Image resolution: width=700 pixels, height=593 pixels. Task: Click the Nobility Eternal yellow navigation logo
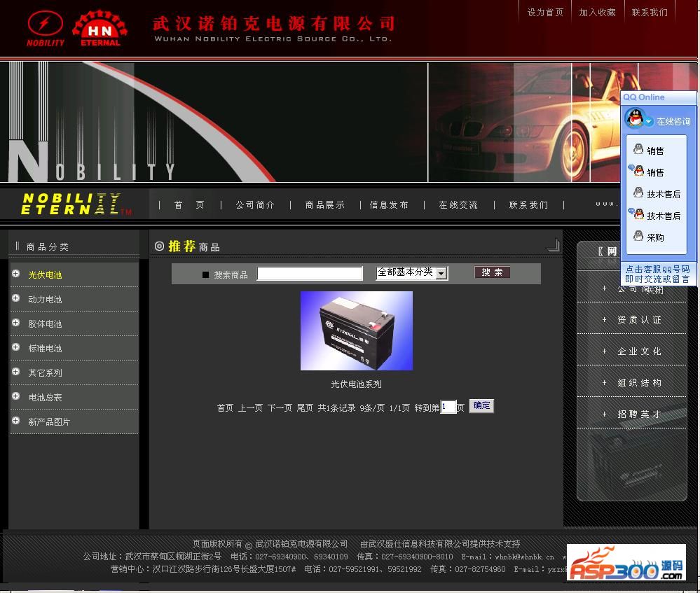76,204
